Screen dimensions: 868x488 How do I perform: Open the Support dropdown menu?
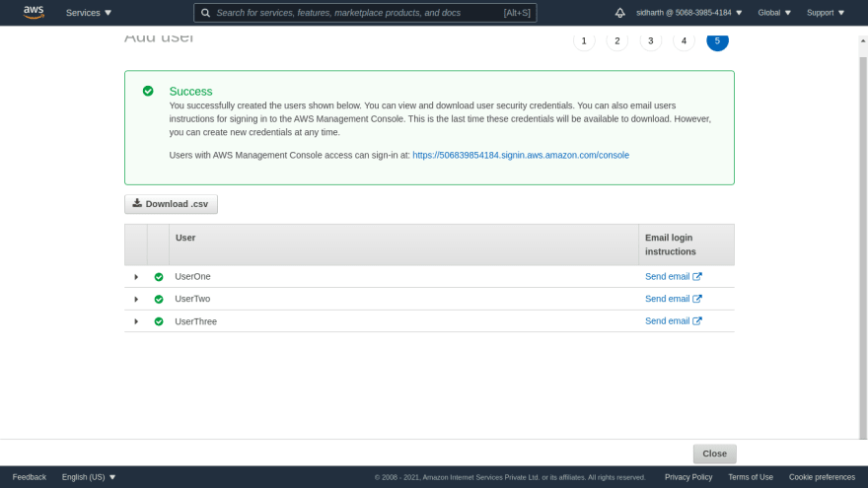tap(826, 13)
